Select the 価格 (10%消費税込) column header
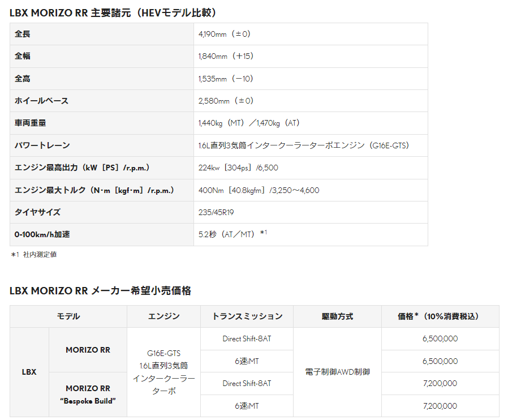 point(440,316)
